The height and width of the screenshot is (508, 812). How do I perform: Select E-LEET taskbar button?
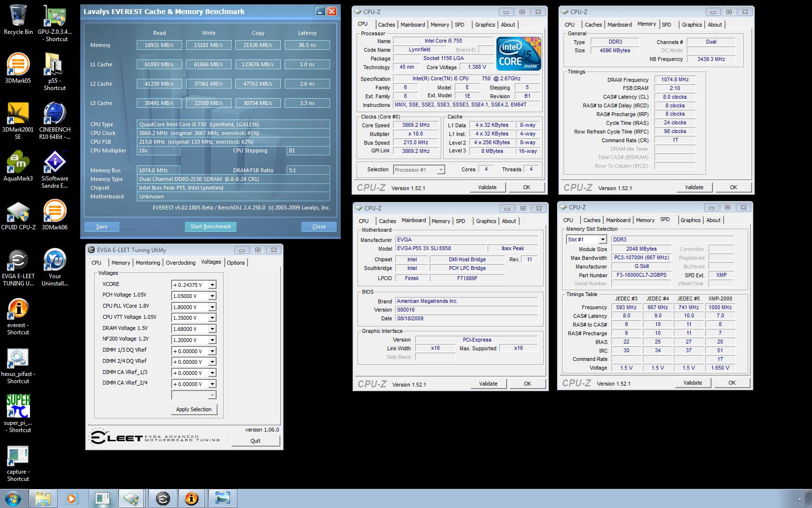pos(163,498)
